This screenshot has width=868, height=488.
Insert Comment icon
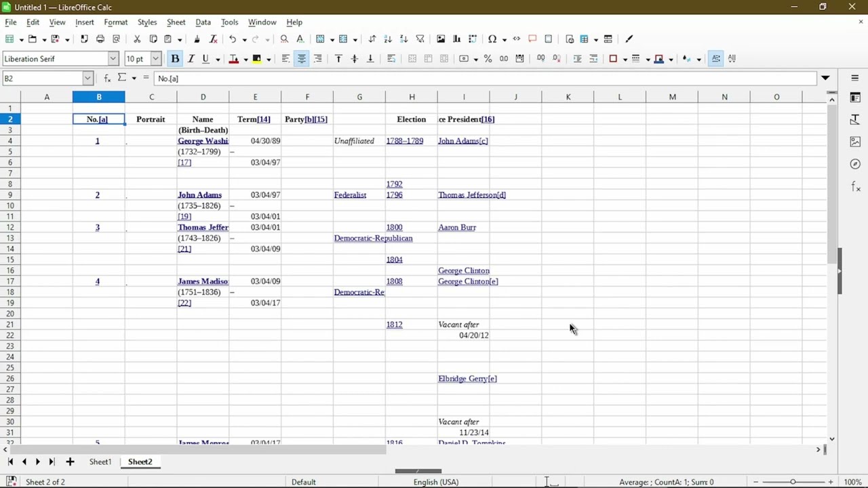click(532, 39)
